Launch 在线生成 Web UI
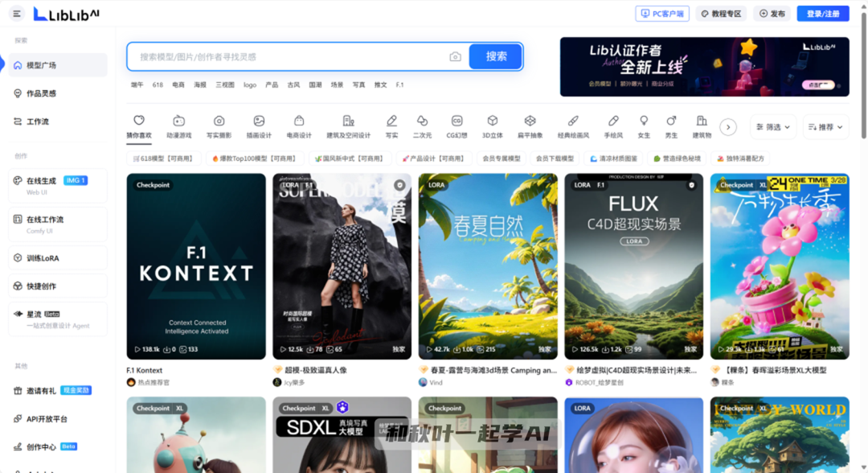Image resolution: width=868 pixels, height=473 pixels. point(58,186)
